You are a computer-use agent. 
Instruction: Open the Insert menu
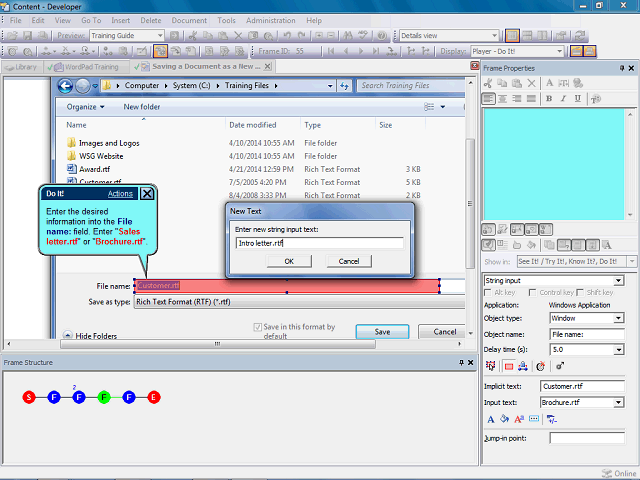tap(120, 20)
